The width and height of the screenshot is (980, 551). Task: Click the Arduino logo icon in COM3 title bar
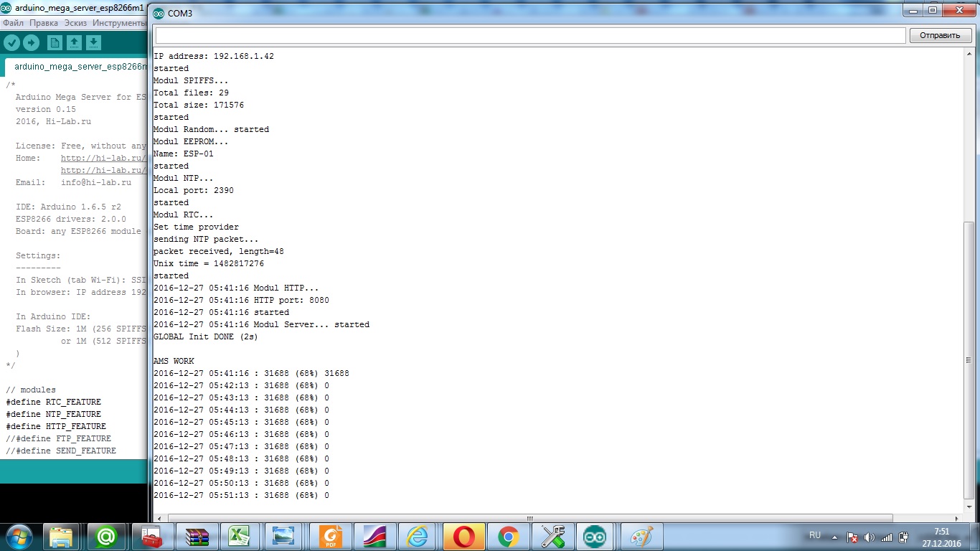[159, 14]
